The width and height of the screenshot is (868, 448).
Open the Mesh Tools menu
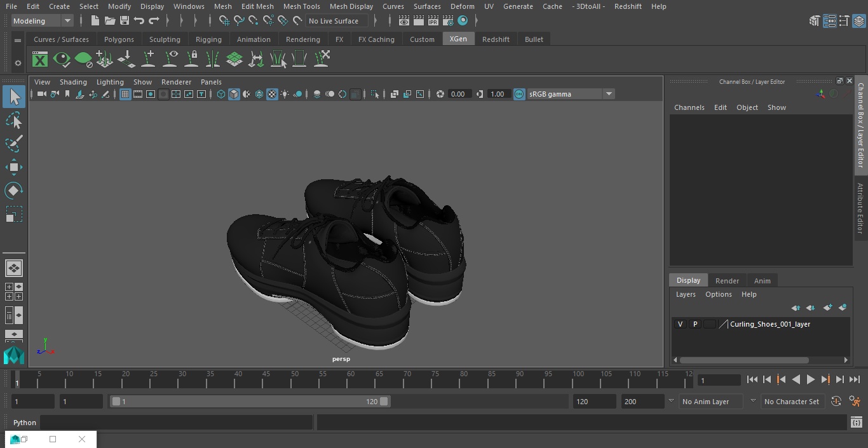point(301,6)
